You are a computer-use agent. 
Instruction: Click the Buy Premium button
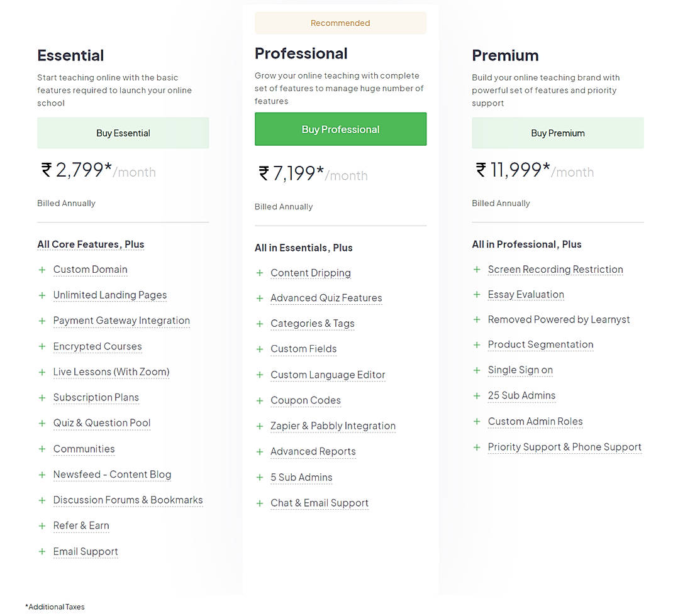click(557, 133)
